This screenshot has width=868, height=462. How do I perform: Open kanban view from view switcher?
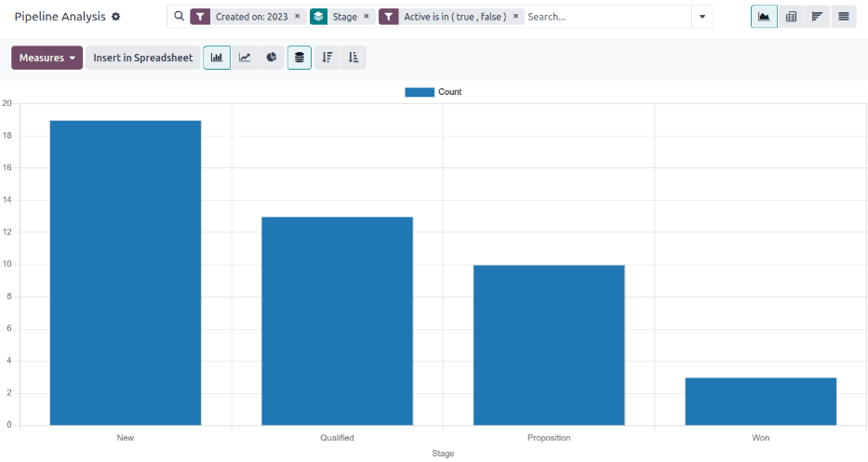pyautogui.click(x=817, y=17)
